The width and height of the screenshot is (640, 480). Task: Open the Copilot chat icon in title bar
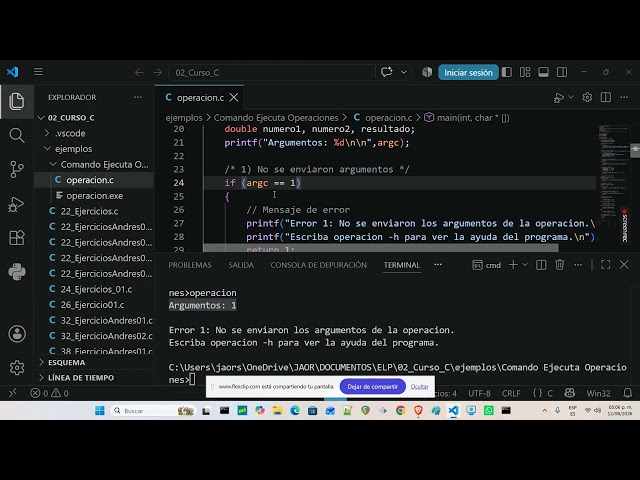pyautogui.click(x=387, y=72)
